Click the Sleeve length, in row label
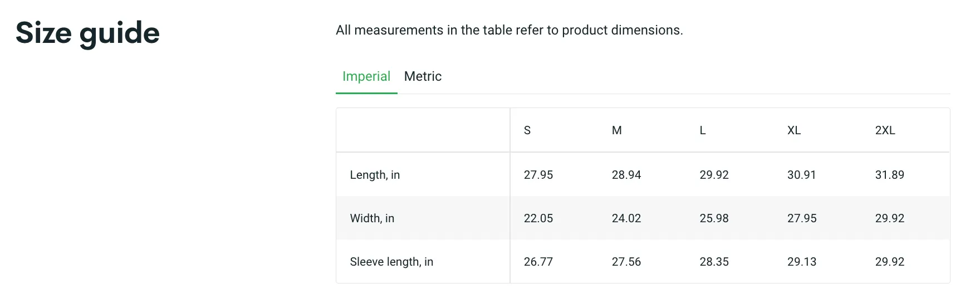The width and height of the screenshot is (980, 303). 391,262
